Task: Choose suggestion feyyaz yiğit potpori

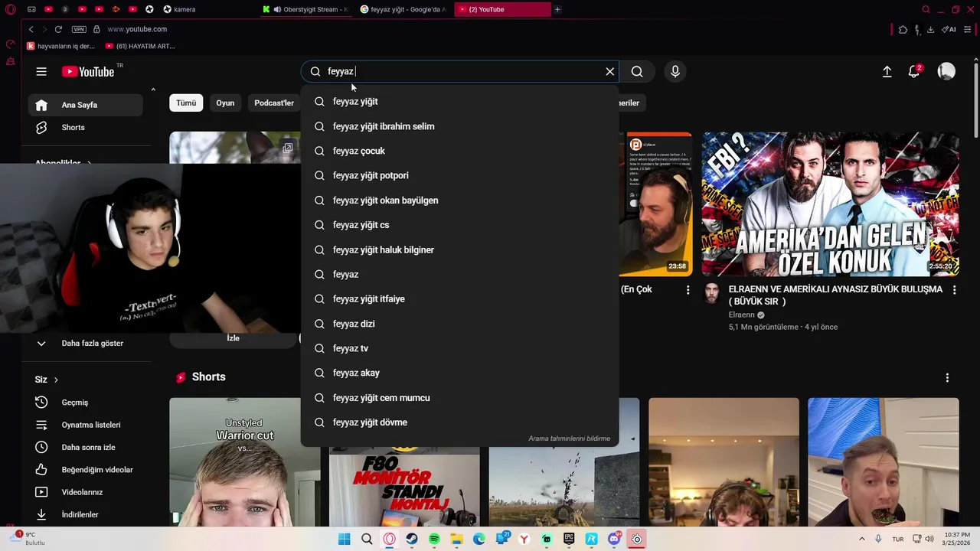Action: pos(459,175)
